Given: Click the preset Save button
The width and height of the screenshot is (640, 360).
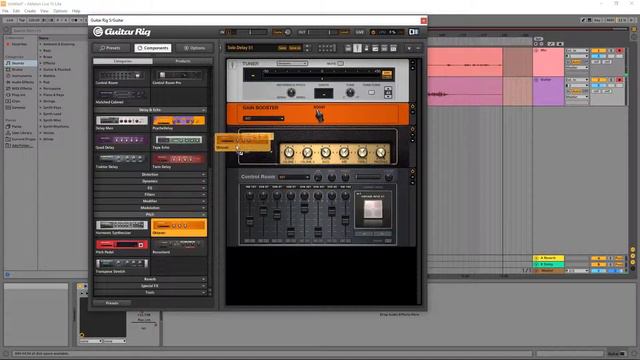Looking at the screenshot, I should click(282, 48).
